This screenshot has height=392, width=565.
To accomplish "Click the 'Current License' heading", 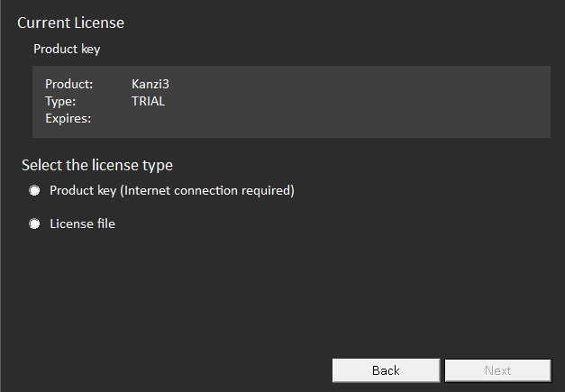I will click(x=70, y=23).
